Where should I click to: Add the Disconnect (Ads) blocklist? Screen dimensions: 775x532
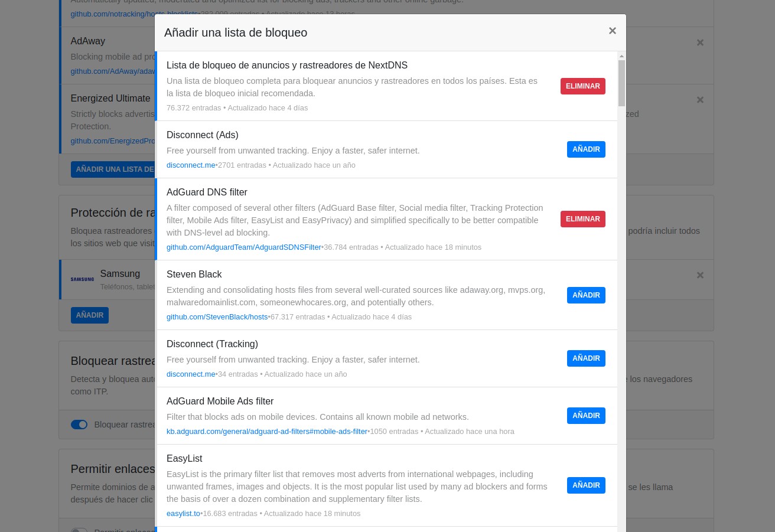(x=586, y=149)
